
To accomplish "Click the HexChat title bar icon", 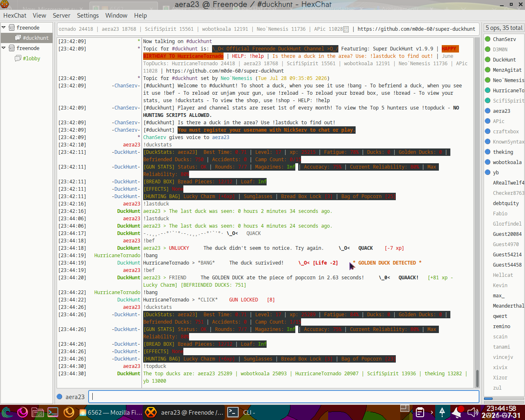I will tap(5, 5).
